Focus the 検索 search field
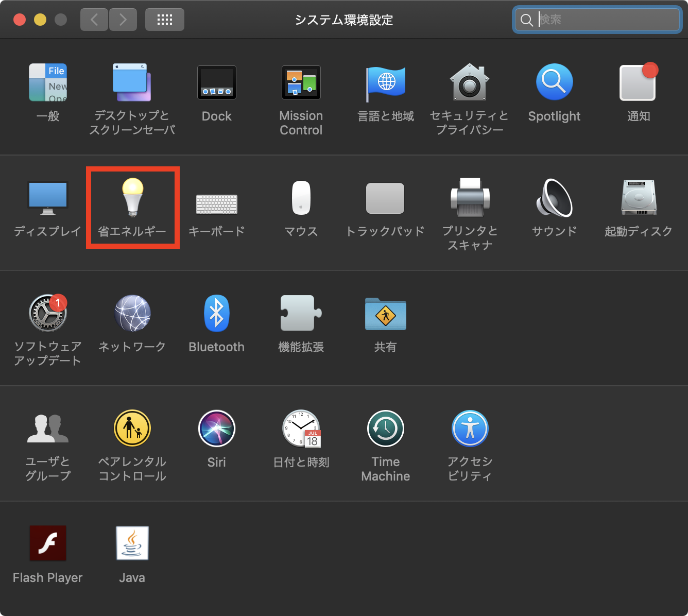This screenshot has width=688, height=616. (597, 20)
